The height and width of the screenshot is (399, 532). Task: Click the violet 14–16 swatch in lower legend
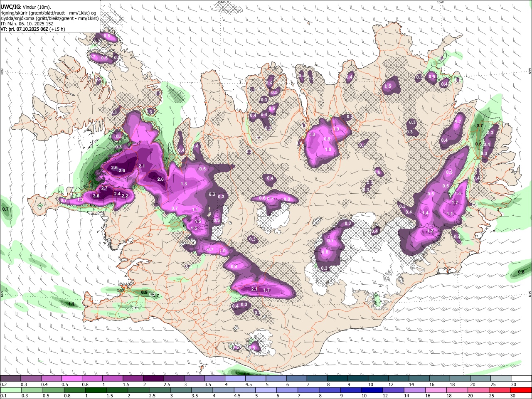(x=415, y=390)
